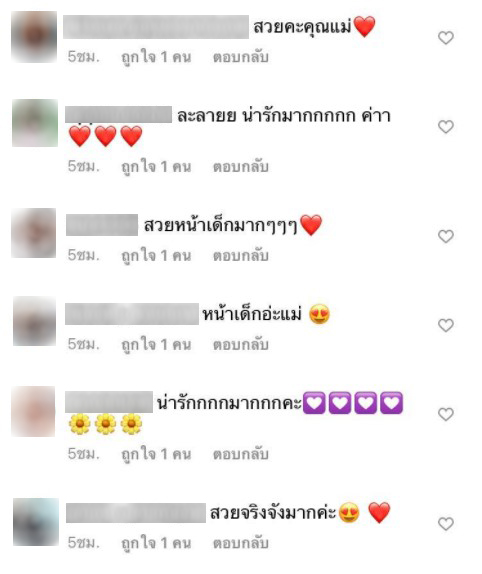Reply (ตอบกลับ) to 'สวยคะคุณแม่' comment
The image size is (482, 574).
pos(241,57)
